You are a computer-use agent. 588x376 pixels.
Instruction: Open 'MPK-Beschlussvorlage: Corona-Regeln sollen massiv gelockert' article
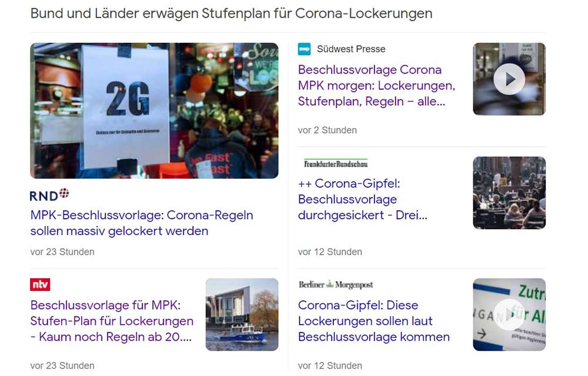142,223
